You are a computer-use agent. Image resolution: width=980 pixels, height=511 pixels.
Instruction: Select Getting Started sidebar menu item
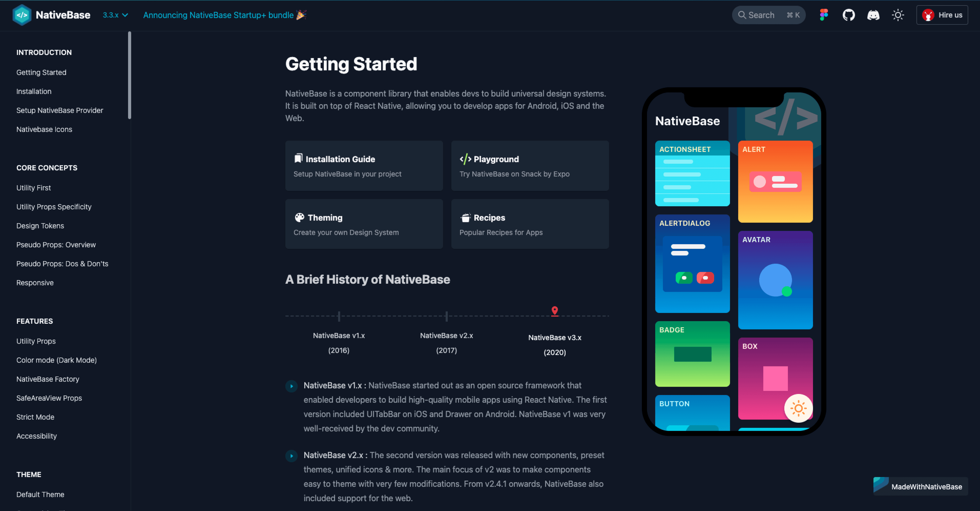pyautogui.click(x=41, y=73)
